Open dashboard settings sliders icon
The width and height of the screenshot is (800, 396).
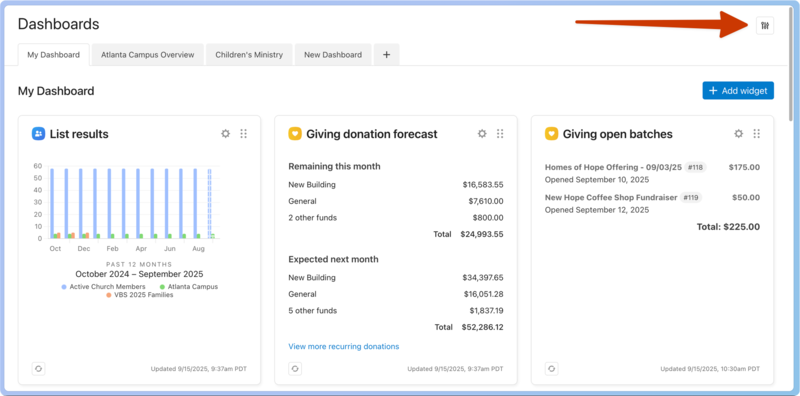(x=764, y=26)
